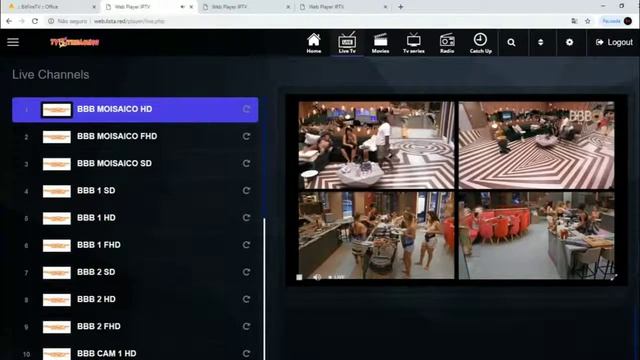Select channel BBB 1 SD
Image resolution: width=640 pixels, height=360 pixels.
tap(135, 191)
